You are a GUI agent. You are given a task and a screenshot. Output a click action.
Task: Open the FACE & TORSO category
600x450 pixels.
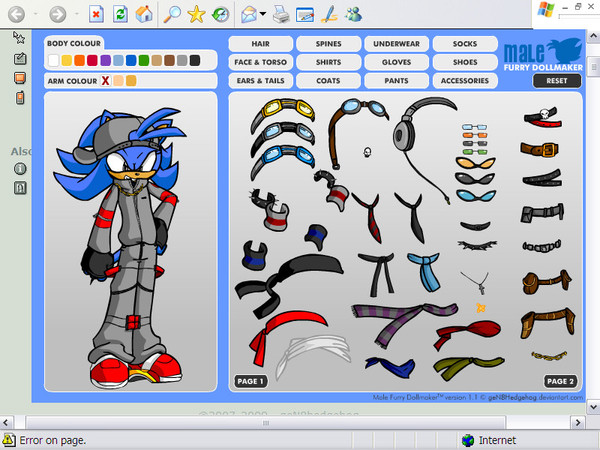pyautogui.click(x=261, y=62)
